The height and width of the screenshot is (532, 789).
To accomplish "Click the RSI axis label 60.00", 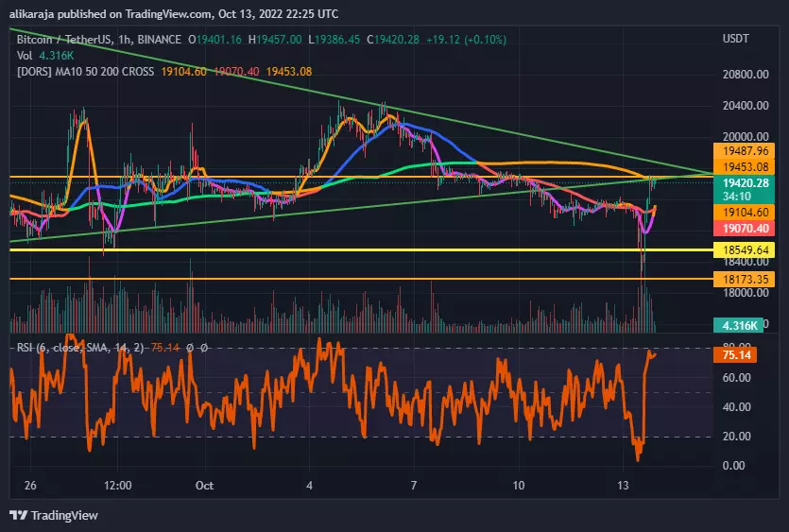I will tap(736, 377).
